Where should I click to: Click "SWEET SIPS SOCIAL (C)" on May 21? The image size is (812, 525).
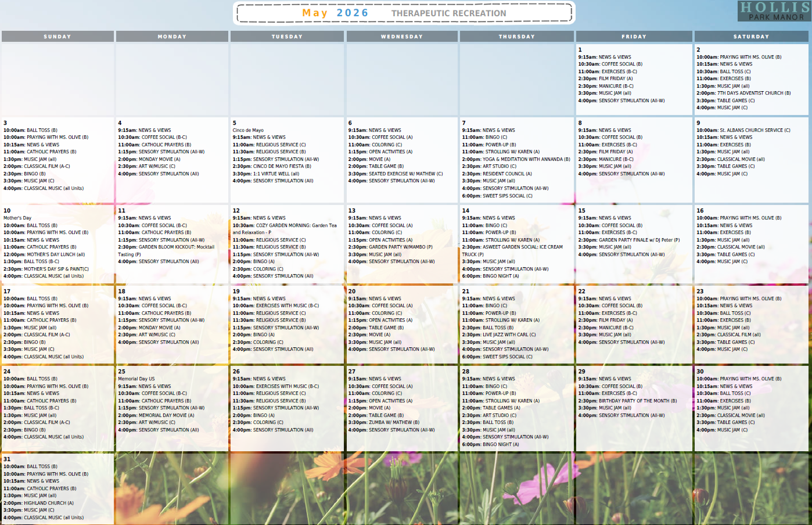point(507,357)
